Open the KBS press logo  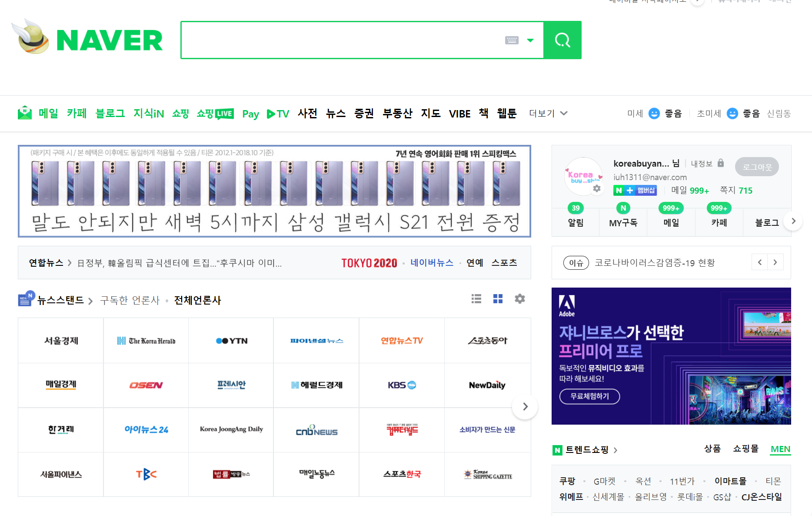pos(402,385)
